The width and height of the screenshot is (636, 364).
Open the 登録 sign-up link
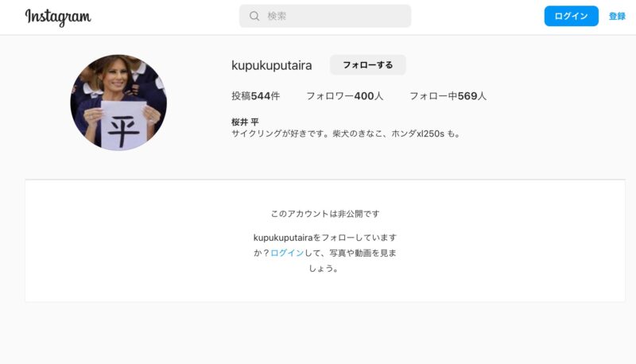point(617,16)
